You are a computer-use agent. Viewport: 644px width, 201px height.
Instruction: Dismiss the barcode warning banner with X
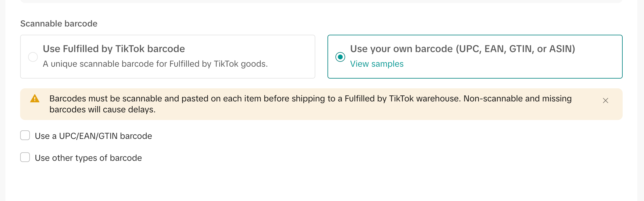pos(606,100)
